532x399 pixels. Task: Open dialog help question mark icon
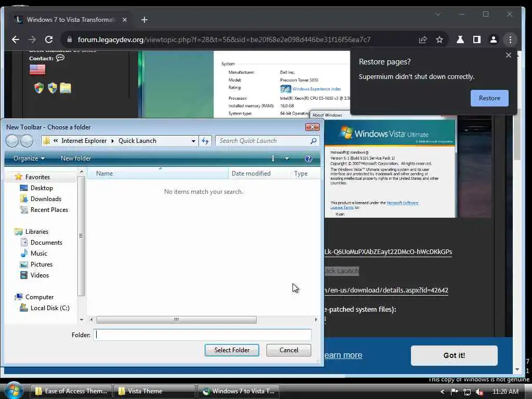click(x=308, y=159)
